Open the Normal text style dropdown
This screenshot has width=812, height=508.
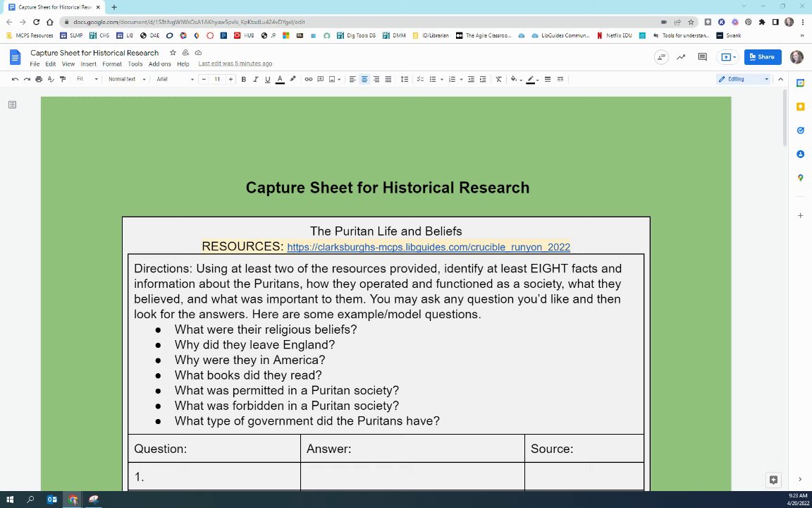(x=127, y=79)
